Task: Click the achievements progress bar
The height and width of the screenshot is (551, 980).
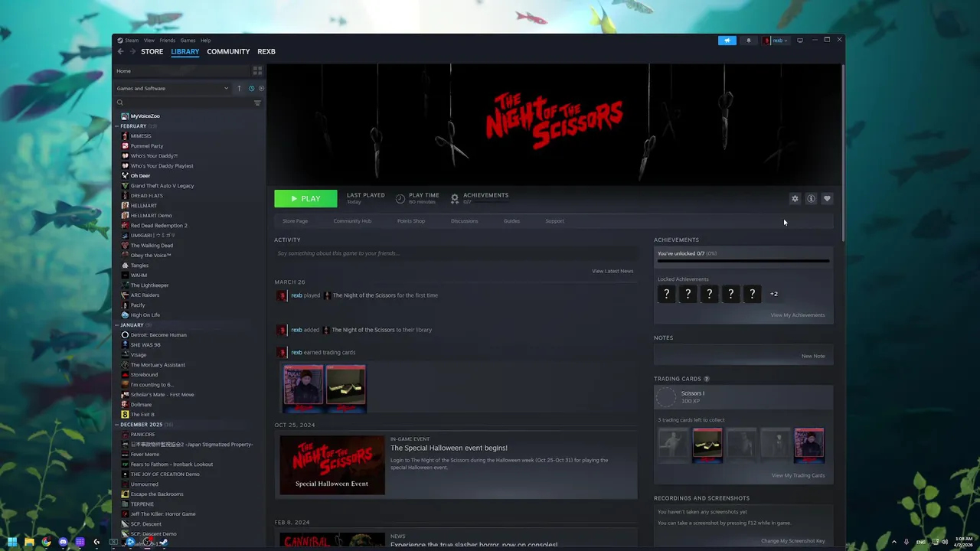Action: point(743,261)
